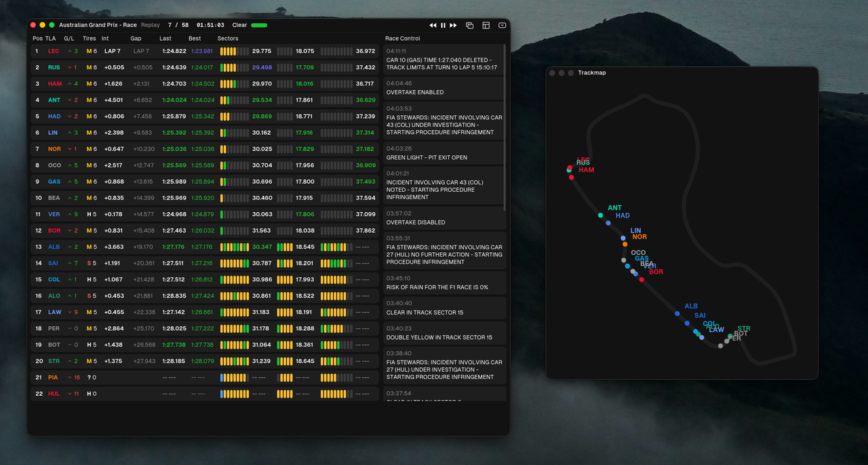Click HUL's first sector mini-segment bar
Viewport: 868px width, 465px height.
234,393
